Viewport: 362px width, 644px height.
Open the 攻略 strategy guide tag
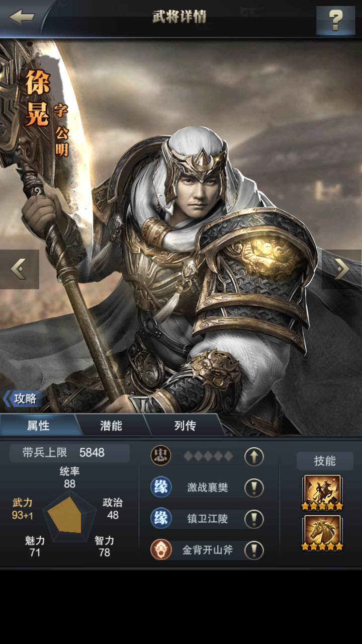pyautogui.click(x=22, y=398)
